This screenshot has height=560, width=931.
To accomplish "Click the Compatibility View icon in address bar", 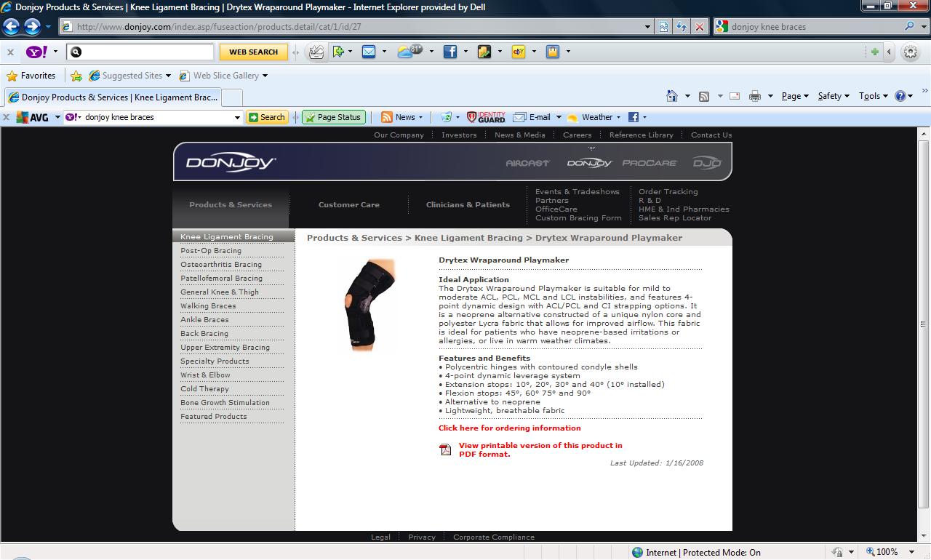I will 663,27.
